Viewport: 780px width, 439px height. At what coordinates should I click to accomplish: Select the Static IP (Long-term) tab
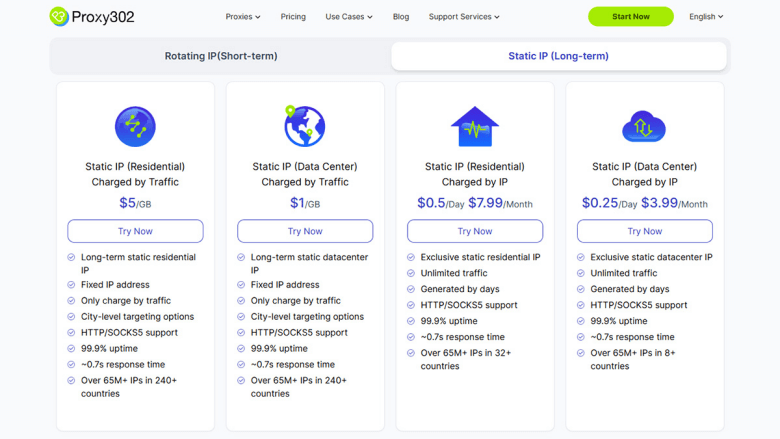coord(558,56)
